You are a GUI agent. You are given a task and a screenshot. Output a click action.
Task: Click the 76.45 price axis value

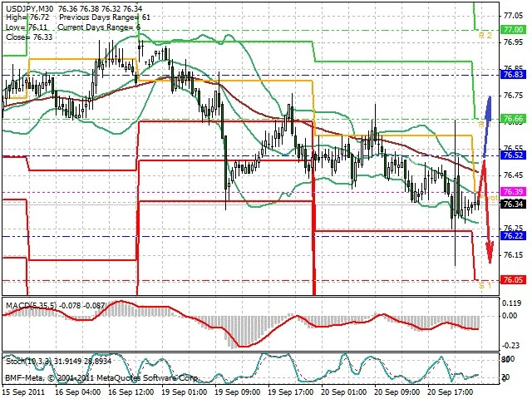tap(513, 175)
